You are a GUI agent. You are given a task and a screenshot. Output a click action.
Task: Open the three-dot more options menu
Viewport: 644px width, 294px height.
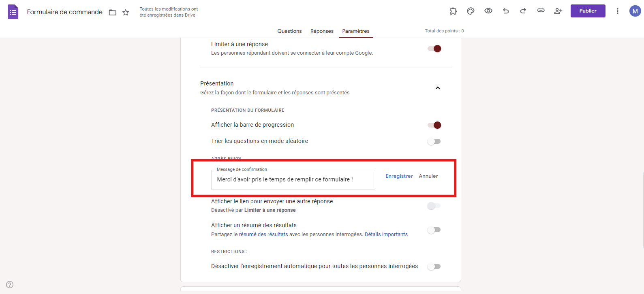(x=617, y=11)
